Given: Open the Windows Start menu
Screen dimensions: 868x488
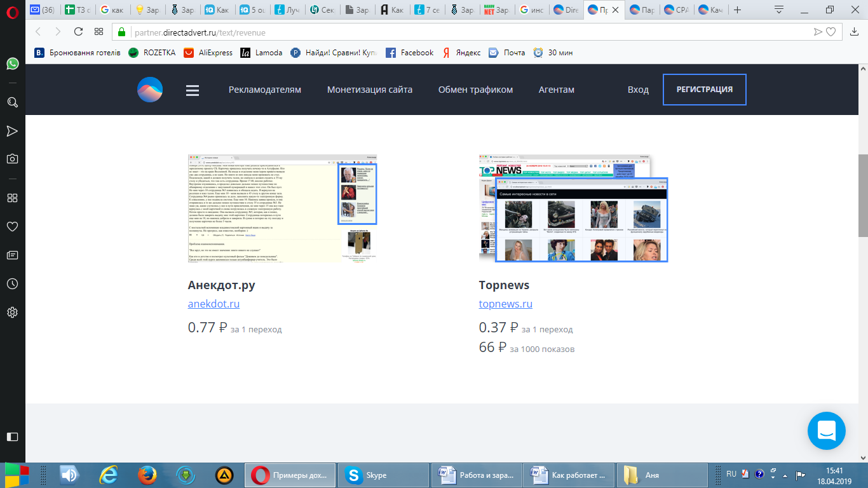Looking at the screenshot, I should [17, 475].
